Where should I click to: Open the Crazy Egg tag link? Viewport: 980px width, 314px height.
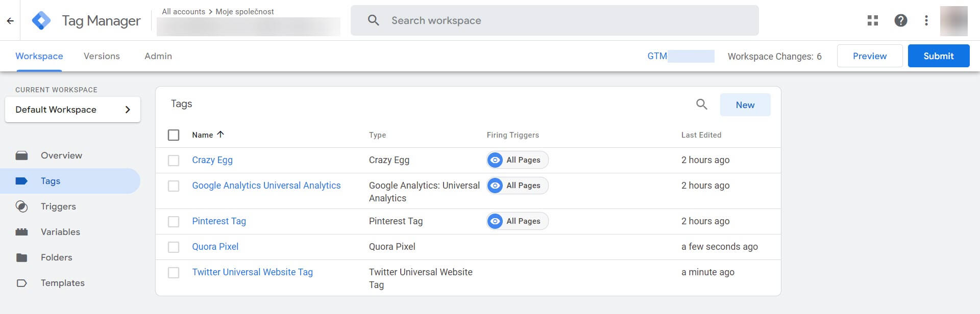click(x=212, y=160)
